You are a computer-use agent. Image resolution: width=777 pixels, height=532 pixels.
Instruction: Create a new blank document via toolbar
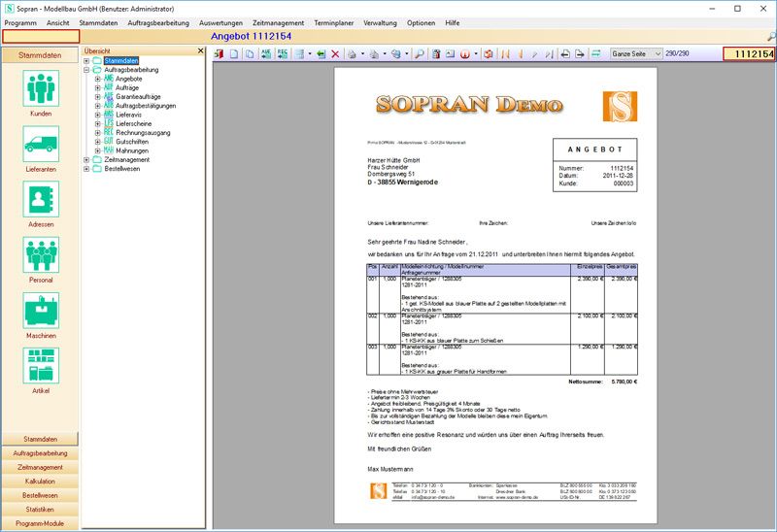pos(234,54)
